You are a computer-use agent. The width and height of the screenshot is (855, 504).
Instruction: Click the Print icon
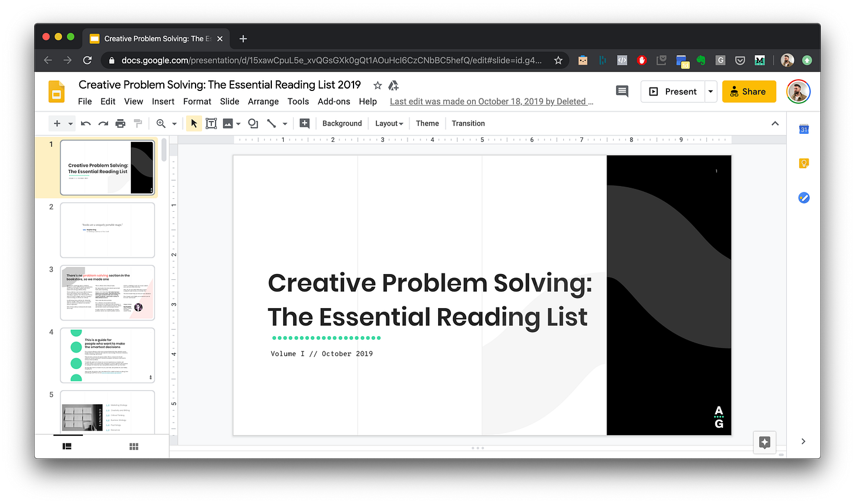tap(120, 123)
